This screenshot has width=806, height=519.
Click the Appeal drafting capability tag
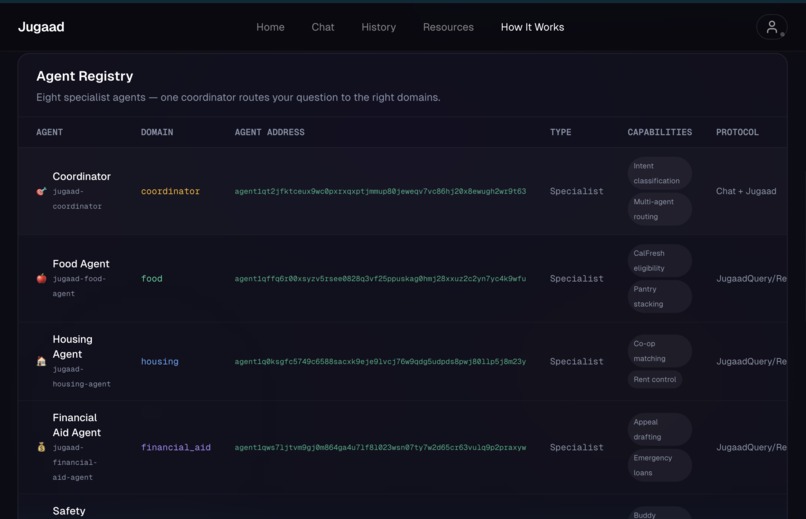tap(660, 429)
